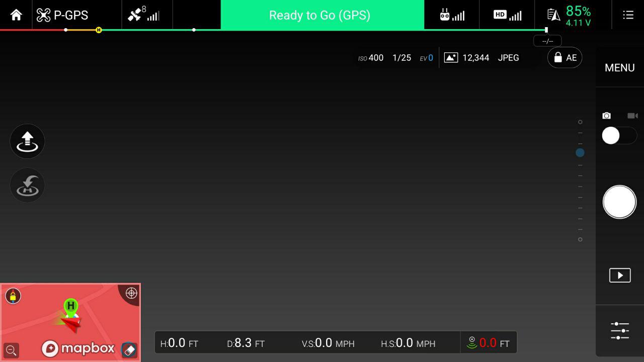This screenshot has width=644, height=362.
Task: Tap the horizontal speed H.S readout
Action: (x=408, y=343)
